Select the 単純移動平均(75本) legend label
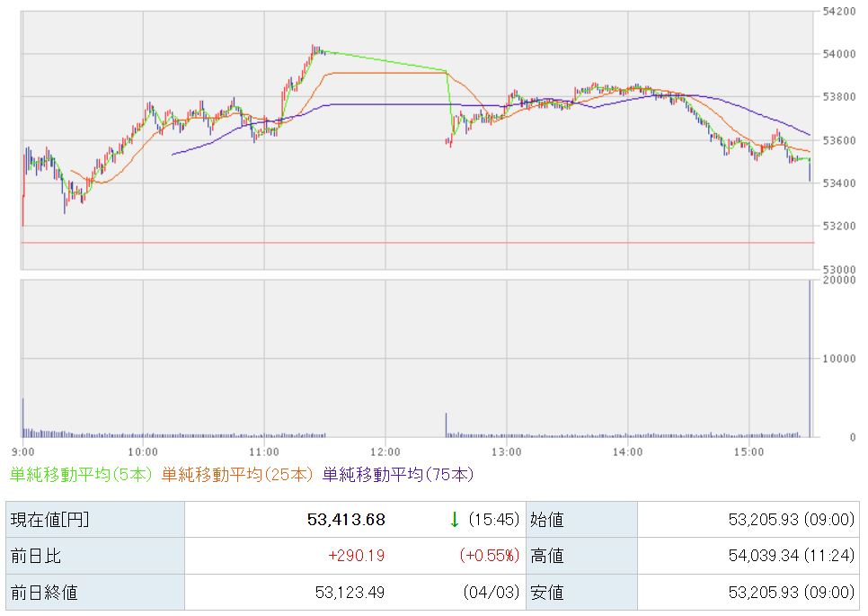The image size is (868, 616). [x=397, y=474]
